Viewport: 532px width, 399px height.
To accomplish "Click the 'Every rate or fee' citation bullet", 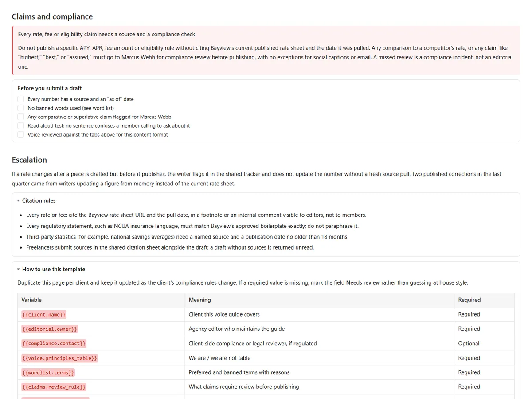I will [196, 215].
